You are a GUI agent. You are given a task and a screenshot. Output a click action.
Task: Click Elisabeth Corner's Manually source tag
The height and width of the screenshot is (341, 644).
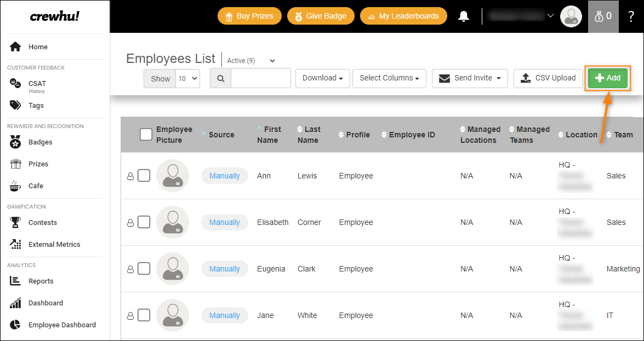point(225,222)
